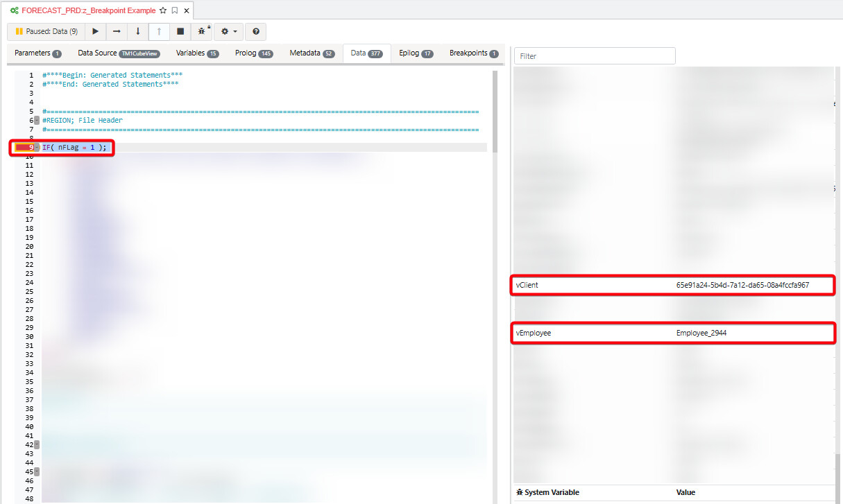The image size is (843, 504).
Task: Click in the variable Filter field
Action: click(x=595, y=56)
